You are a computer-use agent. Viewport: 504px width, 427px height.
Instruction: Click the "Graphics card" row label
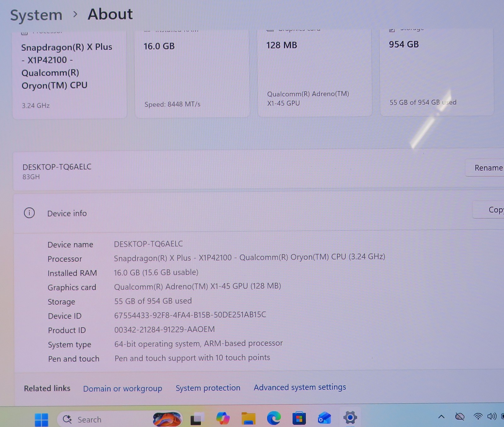coord(72,288)
